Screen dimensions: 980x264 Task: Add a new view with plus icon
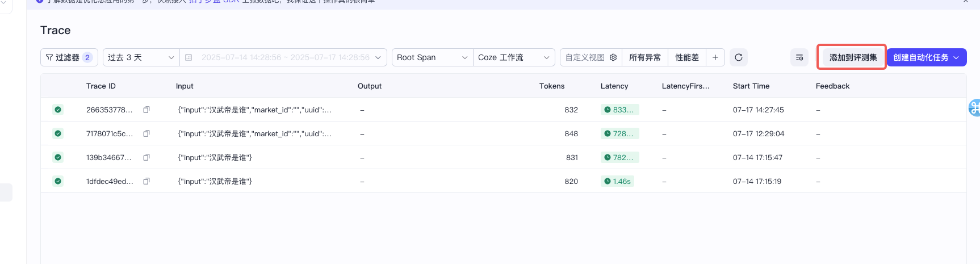[x=715, y=57]
